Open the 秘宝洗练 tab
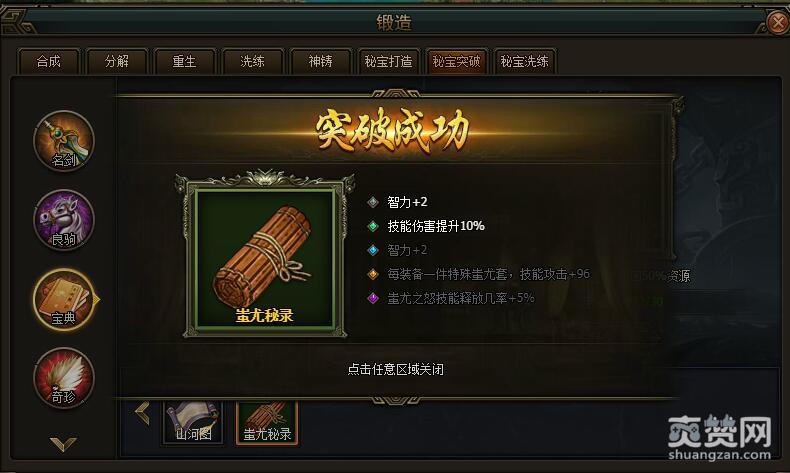The image size is (790, 473). 524,61
